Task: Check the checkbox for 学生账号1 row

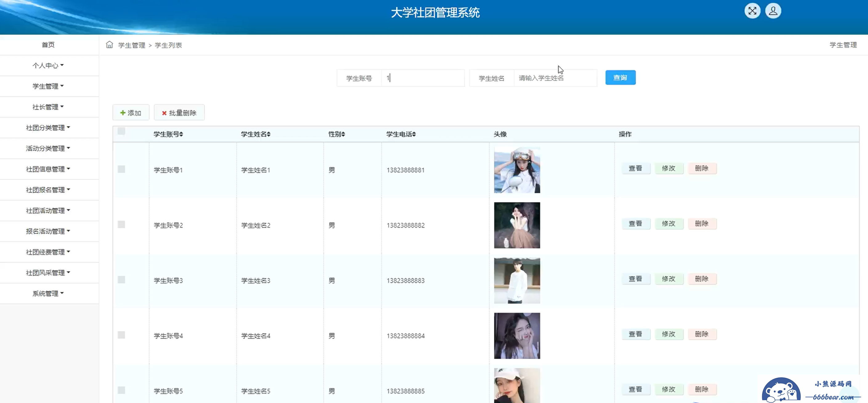Action: pos(121,169)
